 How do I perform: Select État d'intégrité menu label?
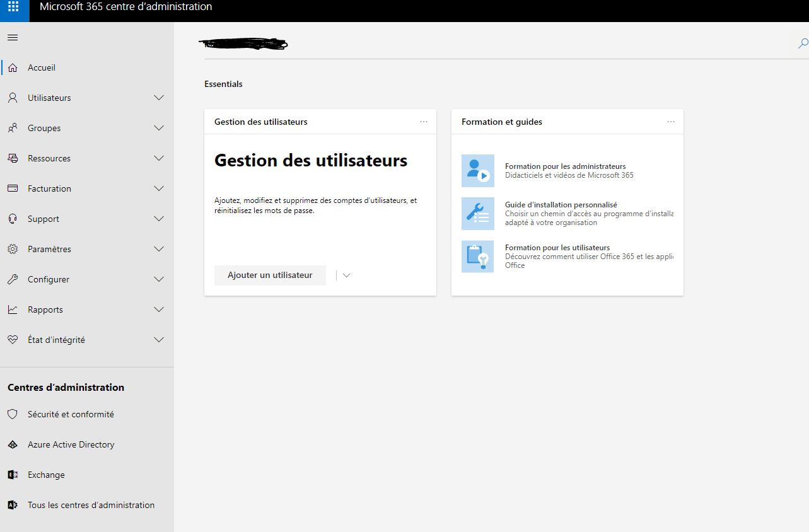coord(56,340)
